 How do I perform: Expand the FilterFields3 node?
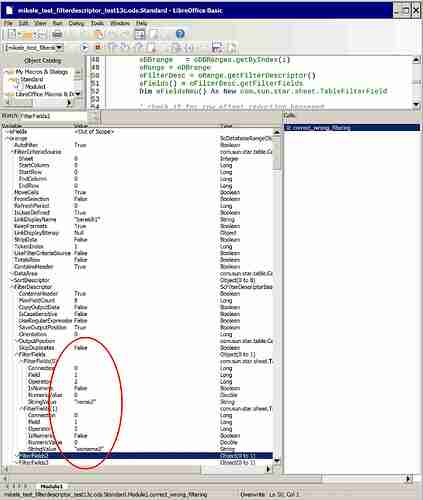[17, 463]
